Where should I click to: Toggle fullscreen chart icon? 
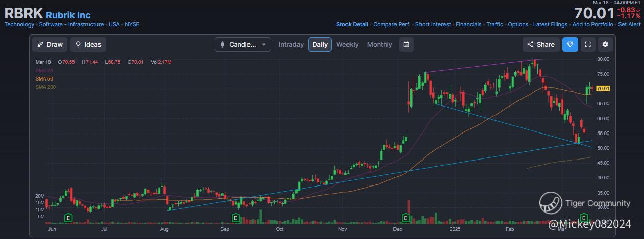588,44
